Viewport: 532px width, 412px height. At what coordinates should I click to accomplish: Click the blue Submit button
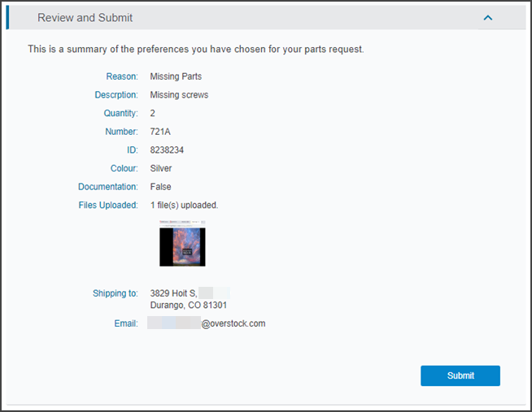pyautogui.click(x=460, y=375)
